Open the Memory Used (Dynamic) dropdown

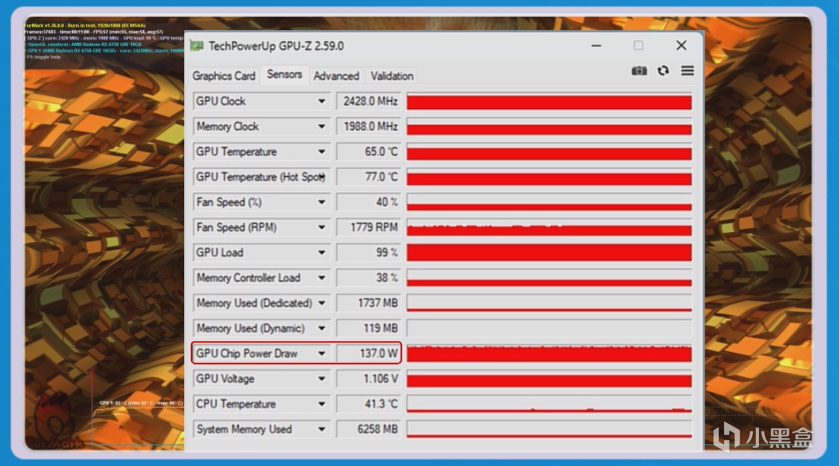[322, 328]
